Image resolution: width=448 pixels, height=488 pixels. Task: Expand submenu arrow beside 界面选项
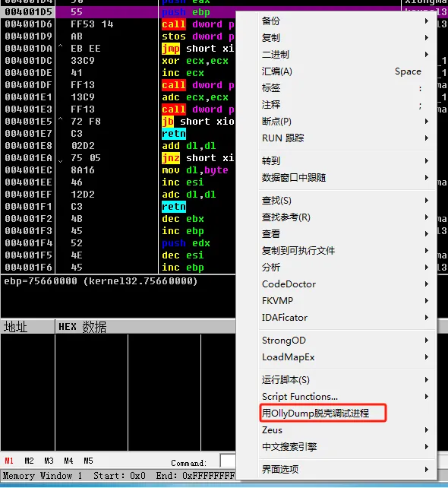(x=427, y=469)
